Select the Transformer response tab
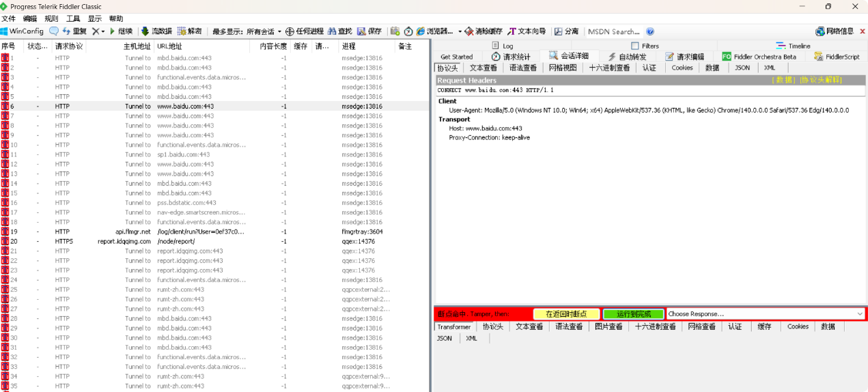This screenshot has height=392, width=868. click(454, 326)
